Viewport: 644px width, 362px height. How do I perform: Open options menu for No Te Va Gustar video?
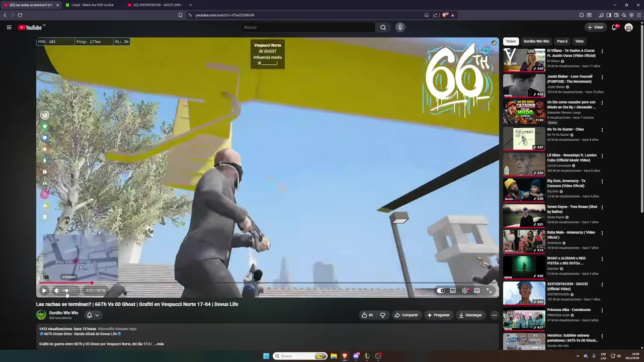click(602, 130)
